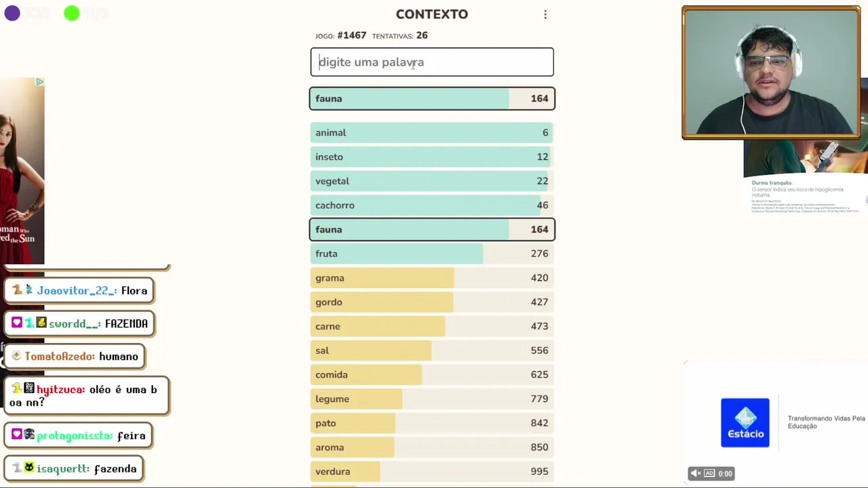Click the Estácio logo in the ad
Viewport: 868px width, 488px height.
pyautogui.click(x=745, y=422)
